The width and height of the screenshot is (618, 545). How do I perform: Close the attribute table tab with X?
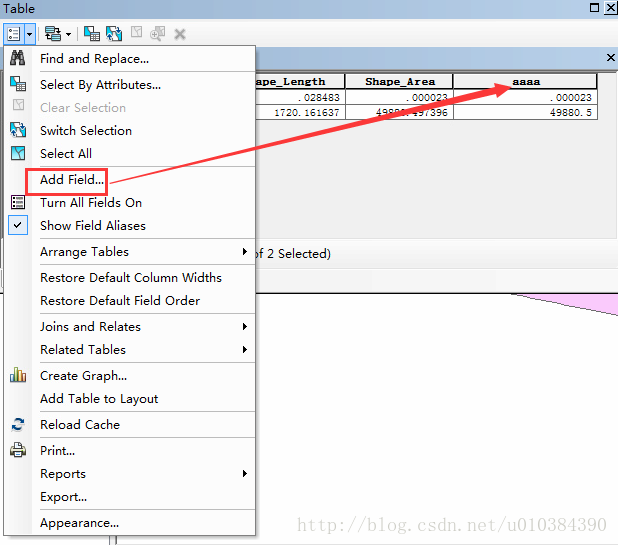pyautogui.click(x=611, y=58)
